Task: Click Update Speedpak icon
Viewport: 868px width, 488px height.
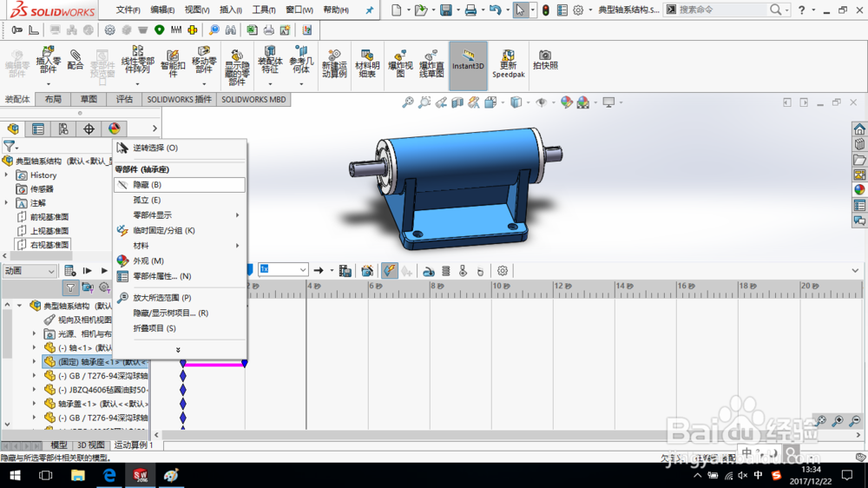Action: [x=508, y=63]
